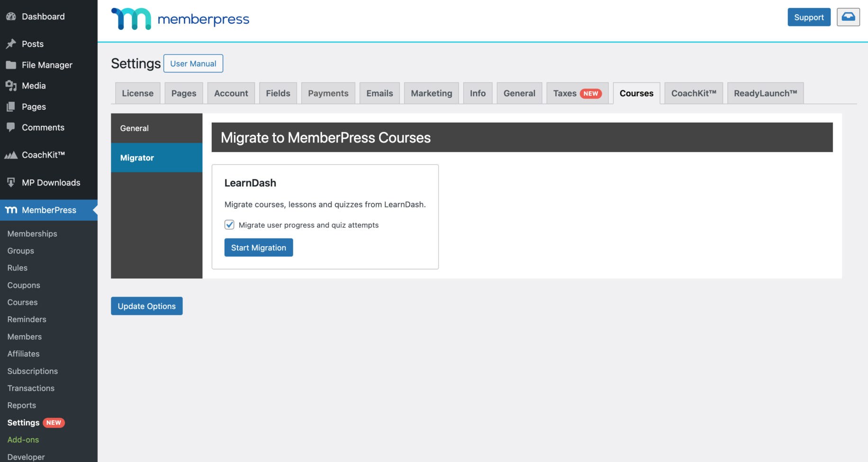The width and height of the screenshot is (868, 462).
Task: Click the Start Migration button
Action: coord(258,247)
